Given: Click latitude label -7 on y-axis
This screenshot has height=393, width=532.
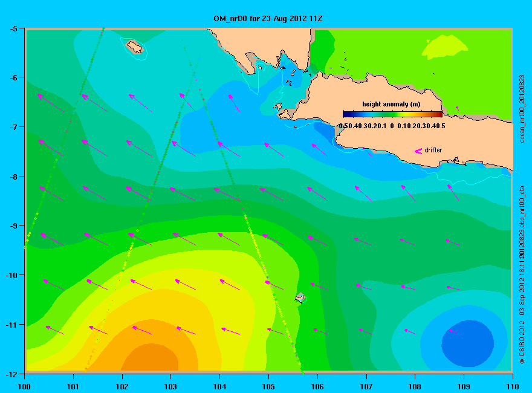Looking at the screenshot, I should [13, 127].
